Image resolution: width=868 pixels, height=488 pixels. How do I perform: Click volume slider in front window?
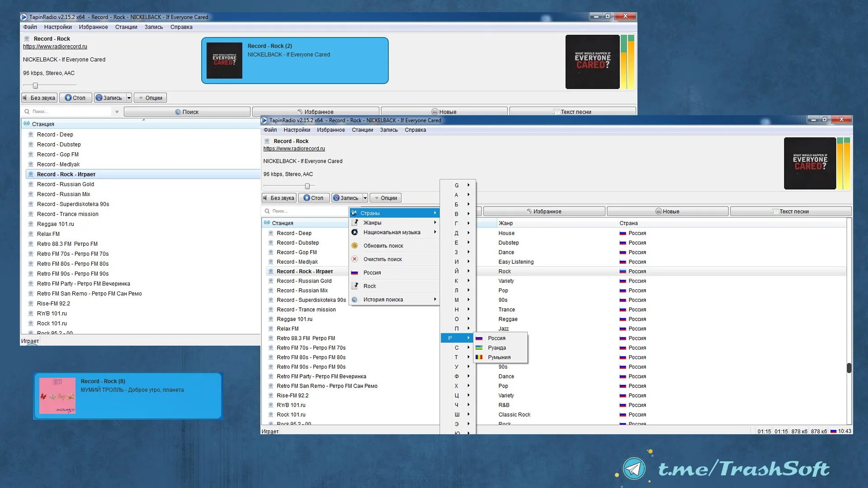[307, 186]
